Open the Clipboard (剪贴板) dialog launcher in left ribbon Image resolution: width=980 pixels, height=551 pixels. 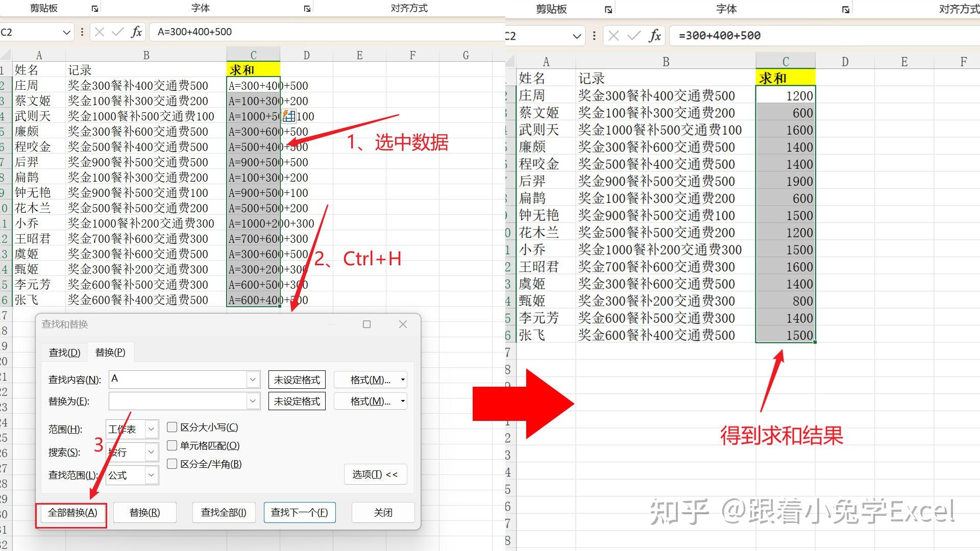pyautogui.click(x=95, y=9)
